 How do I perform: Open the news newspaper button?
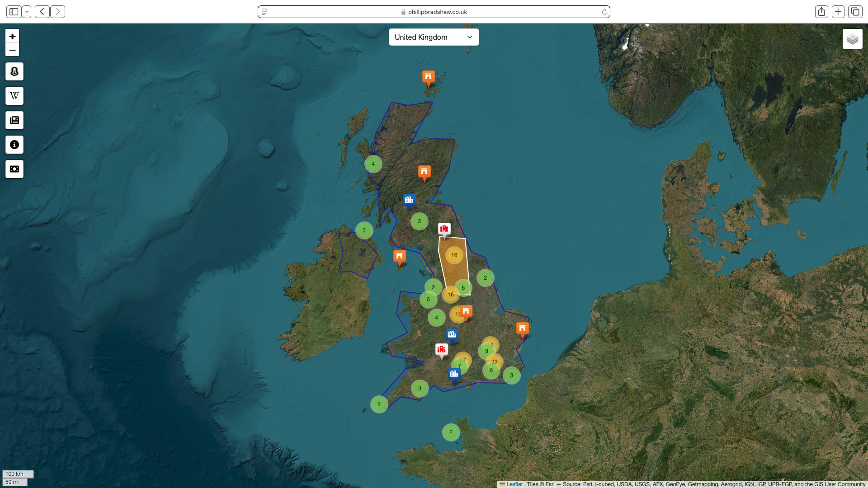tap(14, 120)
